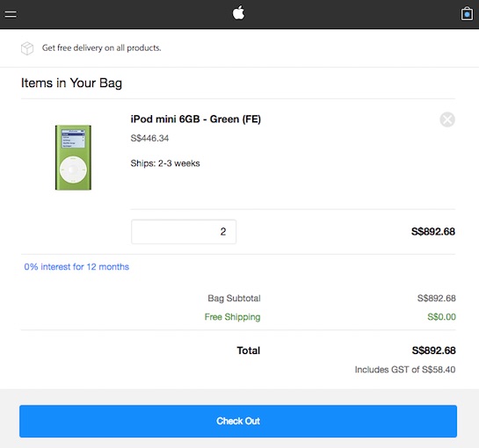Click the Items in Your Bag heading
Image resolution: width=479 pixels, height=448 pixels.
pos(71,83)
